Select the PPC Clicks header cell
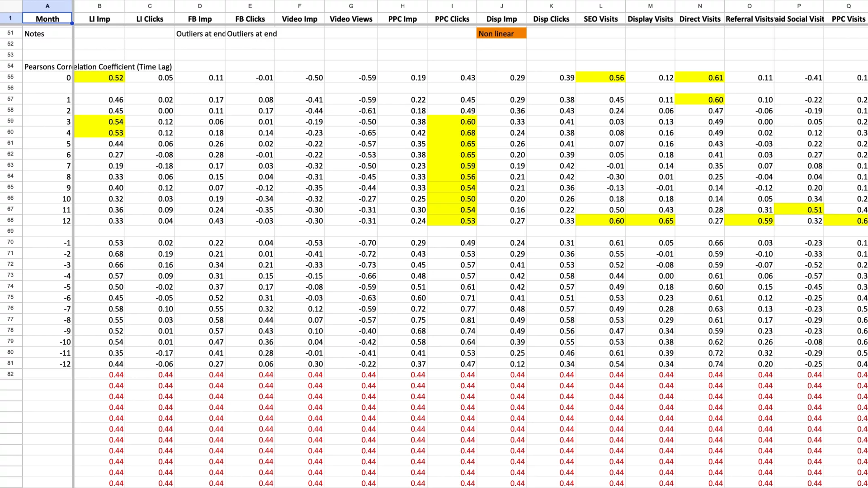 [452, 19]
